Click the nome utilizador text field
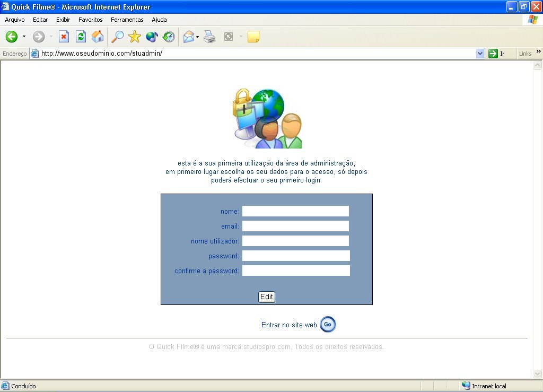The width and height of the screenshot is (543, 392). pos(295,241)
